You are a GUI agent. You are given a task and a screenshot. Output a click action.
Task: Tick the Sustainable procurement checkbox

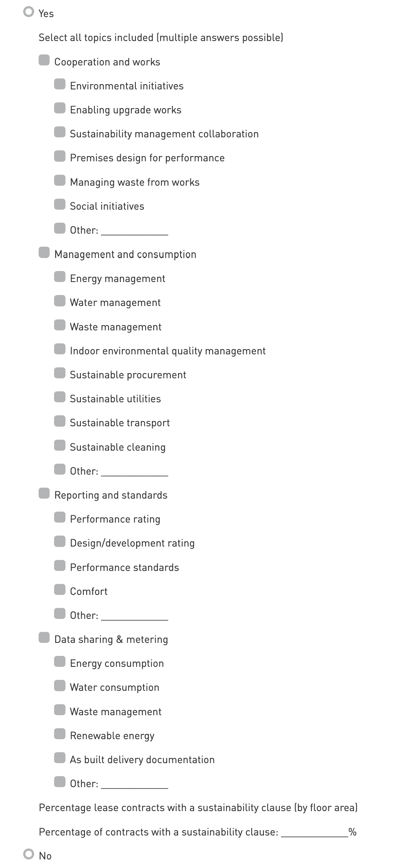[x=60, y=373]
